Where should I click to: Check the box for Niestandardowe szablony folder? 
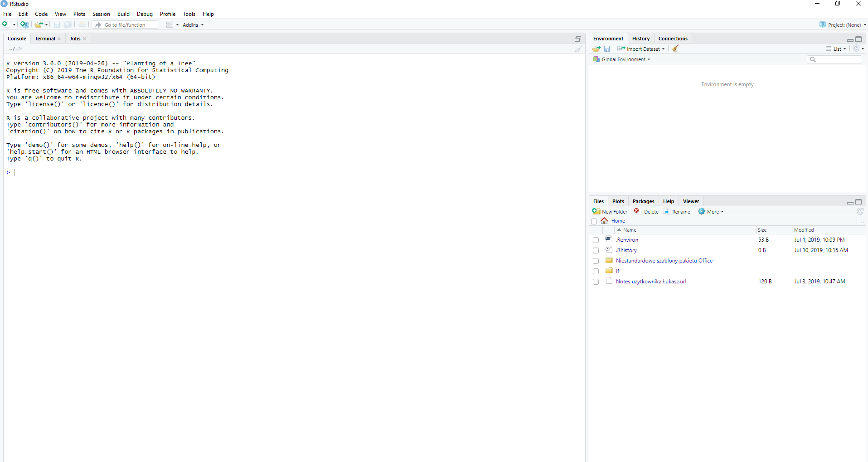(x=596, y=261)
